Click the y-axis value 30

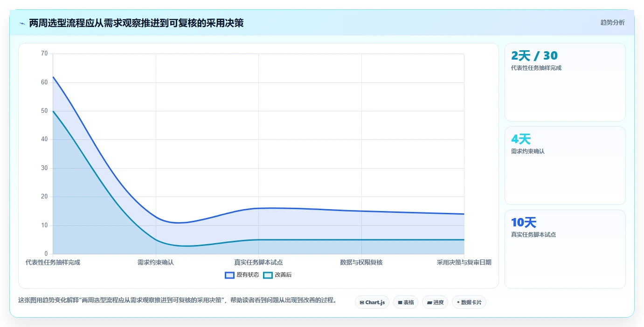pos(44,168)
